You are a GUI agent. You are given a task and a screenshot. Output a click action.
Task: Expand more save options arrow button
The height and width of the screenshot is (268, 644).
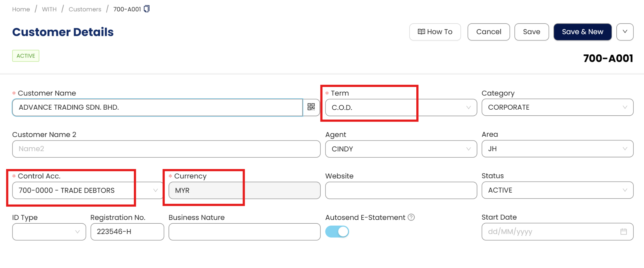(625, 32)
